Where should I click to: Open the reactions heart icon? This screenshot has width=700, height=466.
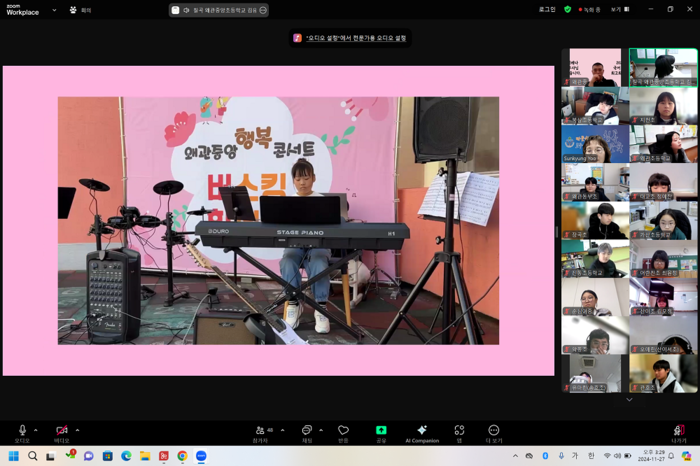343,432
